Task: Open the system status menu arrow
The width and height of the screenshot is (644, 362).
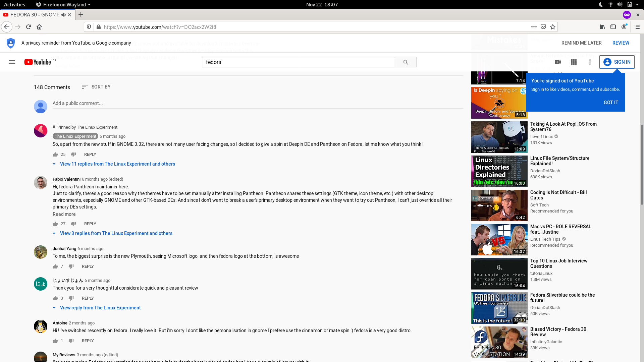Action: (x=637, y=4)
